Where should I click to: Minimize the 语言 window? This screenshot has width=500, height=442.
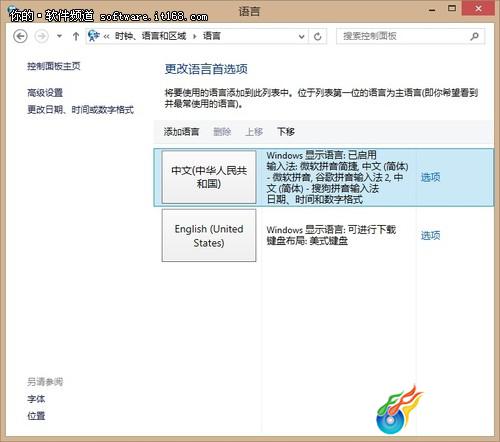432,9
